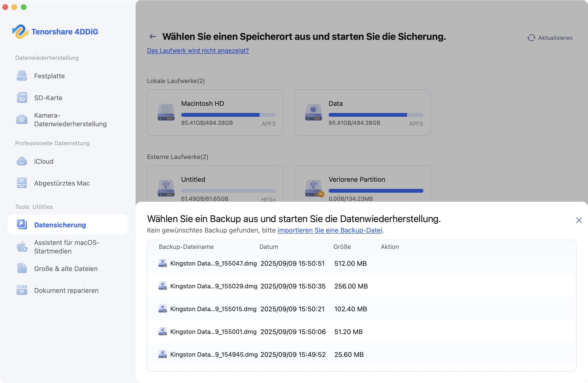Image resolution: width=588 pixels, height=383 pixels.
Task: Click the disk icon of the 155001.dmg backup
Action: click(x=163, y=331)
